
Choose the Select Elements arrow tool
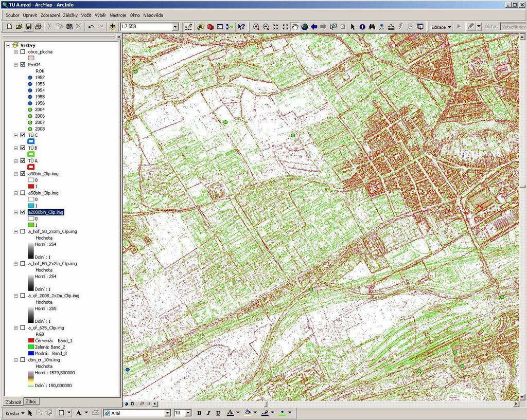(353, 27)
